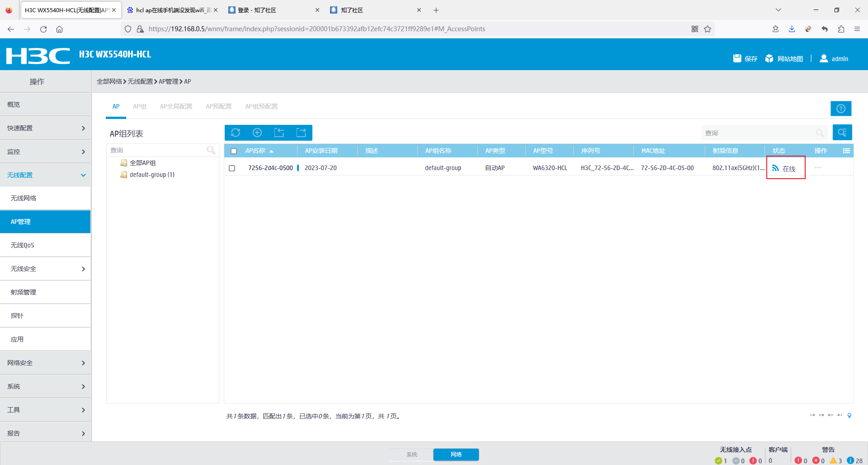The width and height of the screenshot is (868, 465).
Task: Click the yellow warning alerts icon showing 3
Action: pyautogui.click(x=833, y=460)
